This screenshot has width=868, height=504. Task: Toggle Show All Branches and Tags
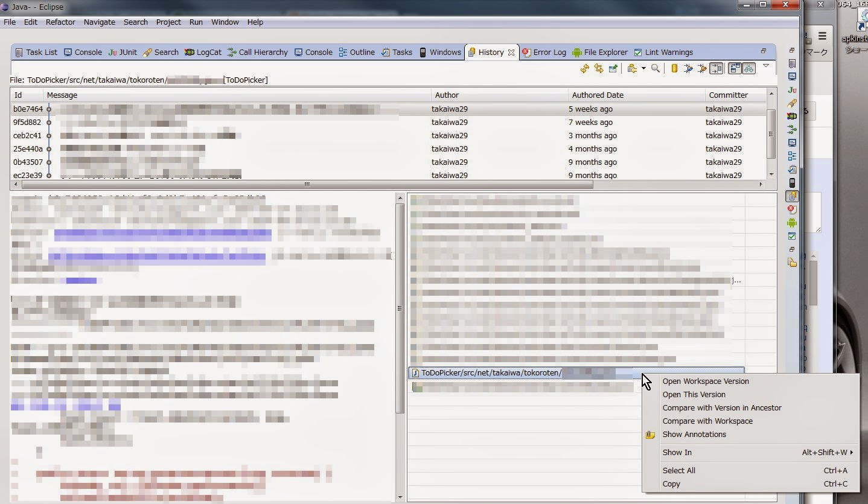point(748,69)
